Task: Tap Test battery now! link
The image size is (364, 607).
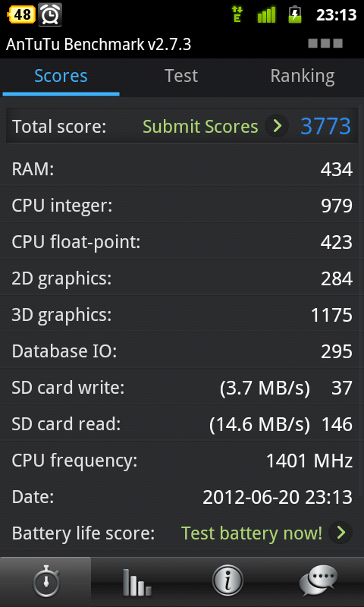Action: click(252, 533)
